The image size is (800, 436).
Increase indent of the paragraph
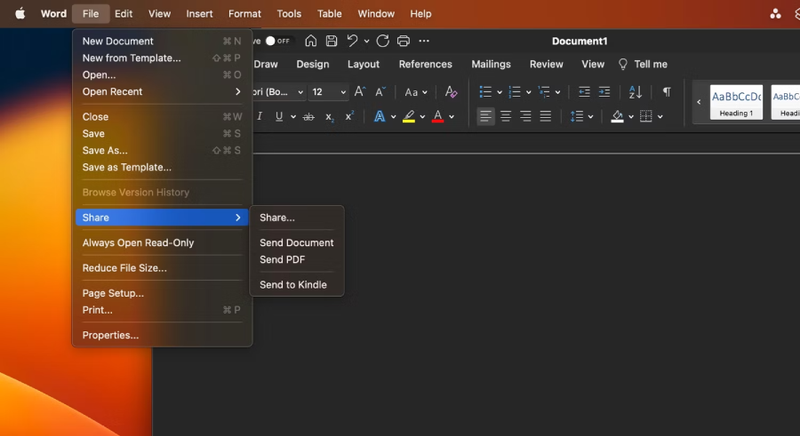(x=604, y=92)
